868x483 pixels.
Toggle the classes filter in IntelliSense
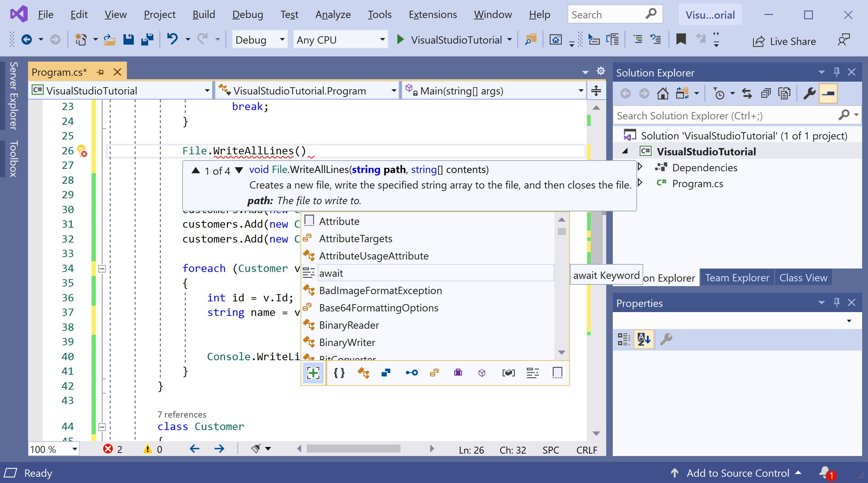(x=363, y=373)
